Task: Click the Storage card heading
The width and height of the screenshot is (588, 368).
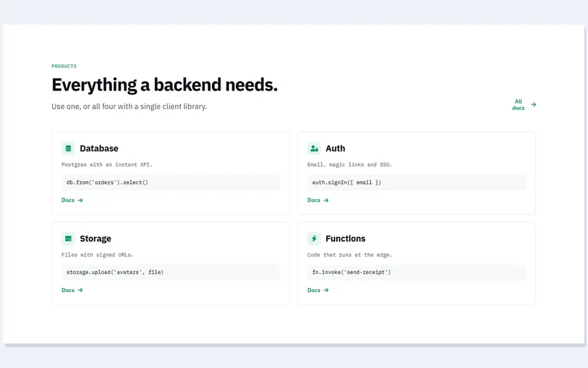Action: coord(96,239)
